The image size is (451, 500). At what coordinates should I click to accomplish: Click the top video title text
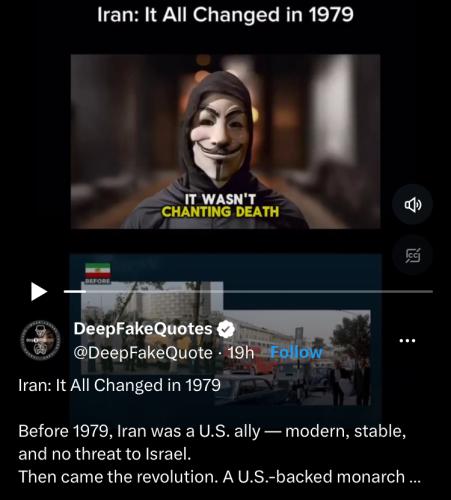(x=225, y=15)
